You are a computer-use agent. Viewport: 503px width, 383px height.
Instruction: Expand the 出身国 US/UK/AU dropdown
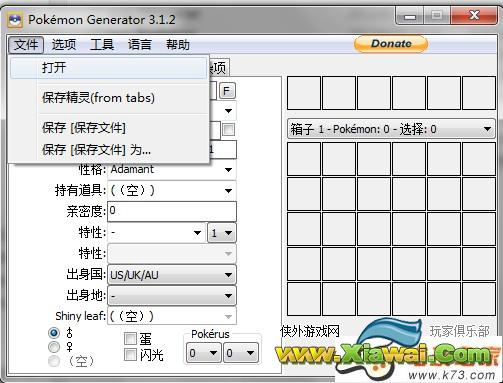(x=172, y=275)
